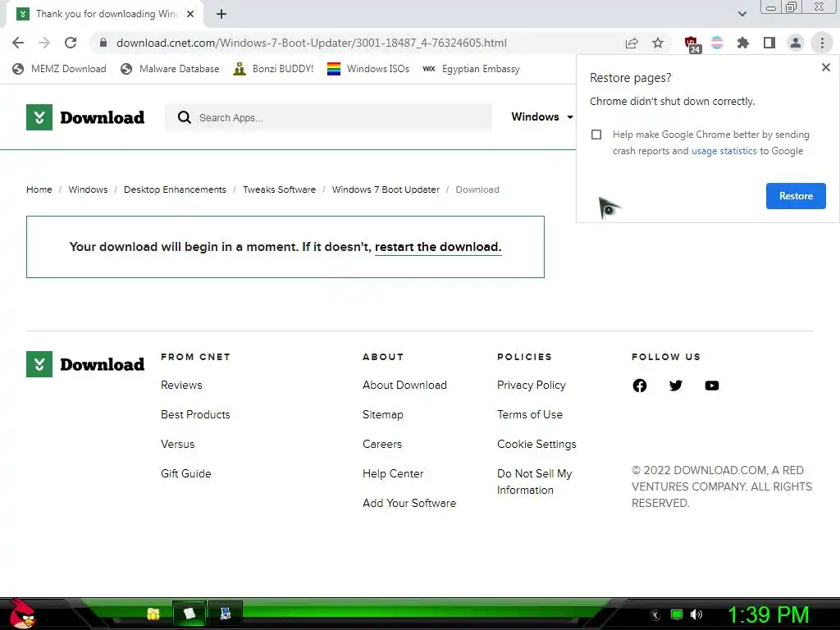Open the Versus footer link
This screenshot has height=630, width=840.
click(x=178, y=444)
